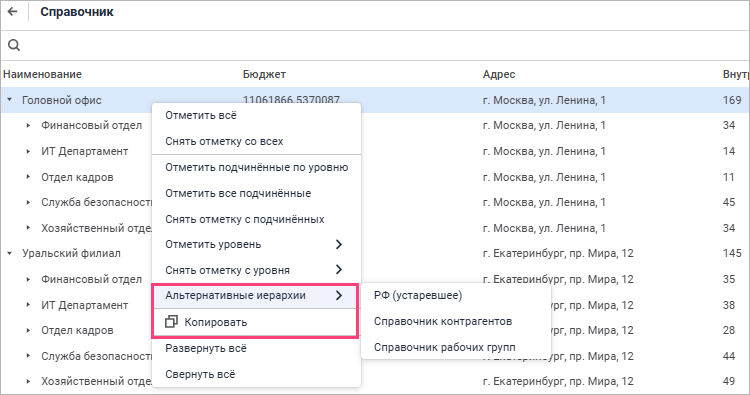This screenshot has width=750, height=395.
Task: Expand ИТ Департамент under Головной офис
Action: tap(28, 151)
